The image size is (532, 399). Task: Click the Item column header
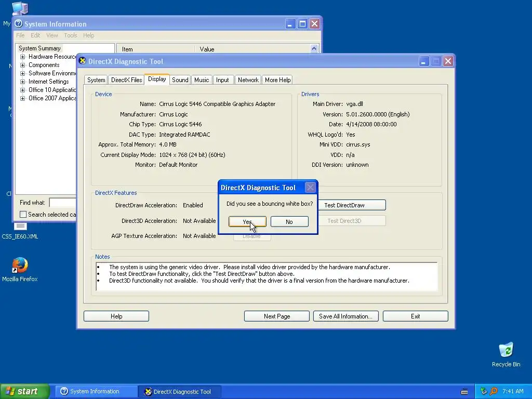point(155,49)
